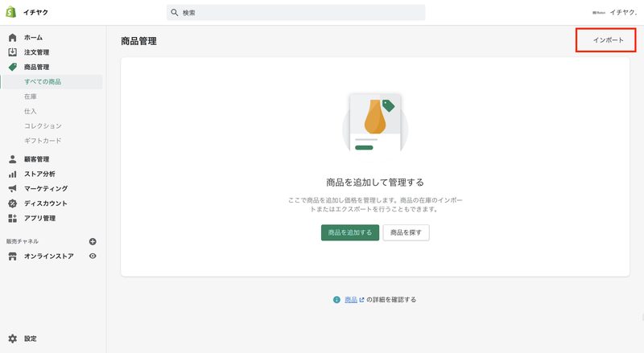Click the magnifier icon in search bar
644x353 pixels.
click(x=174, y=13)
